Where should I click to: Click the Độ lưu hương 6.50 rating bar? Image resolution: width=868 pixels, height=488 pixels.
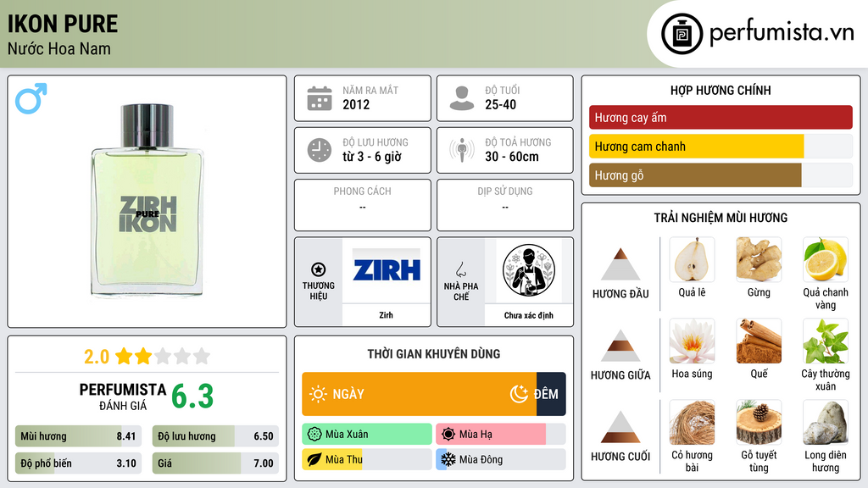215,436
